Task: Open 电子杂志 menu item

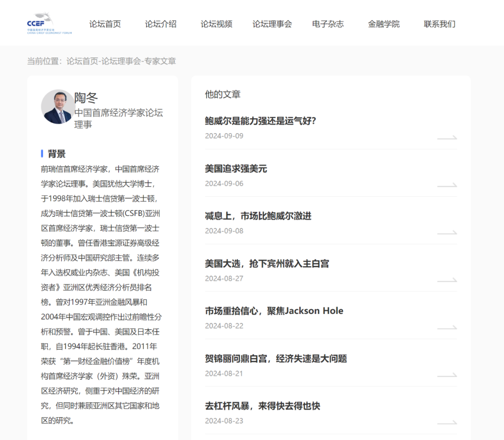Action: coord(328,24)
